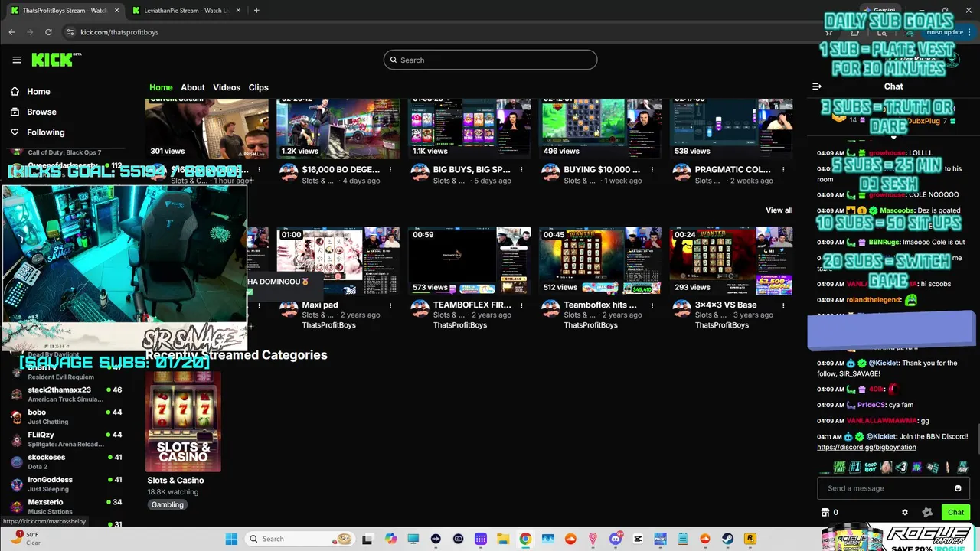Open the Clips tab
980x551 pixels.
(259, 87)
